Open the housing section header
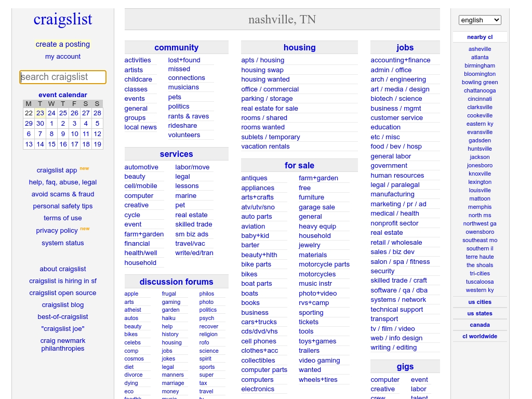 tap(300, 47)
